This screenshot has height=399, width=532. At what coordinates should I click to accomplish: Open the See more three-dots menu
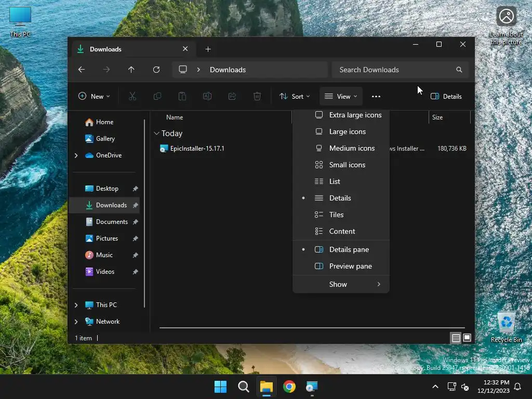[376, 96]
